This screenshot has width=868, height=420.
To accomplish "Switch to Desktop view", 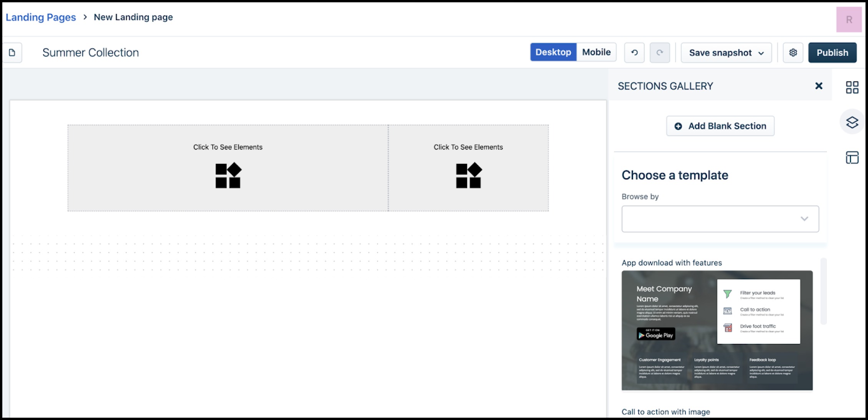I will point(553,52).
